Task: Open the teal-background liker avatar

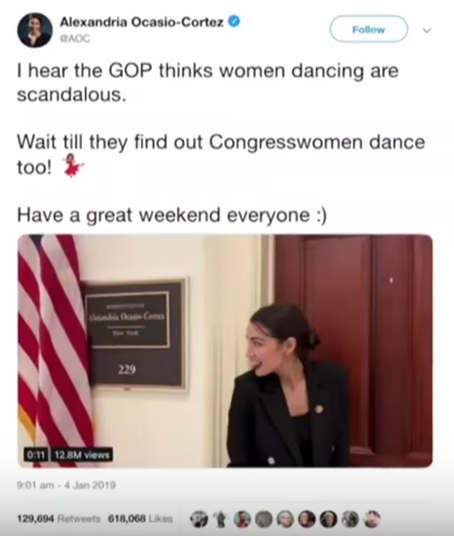Action: pyautogui.click(x=242, y=519)
